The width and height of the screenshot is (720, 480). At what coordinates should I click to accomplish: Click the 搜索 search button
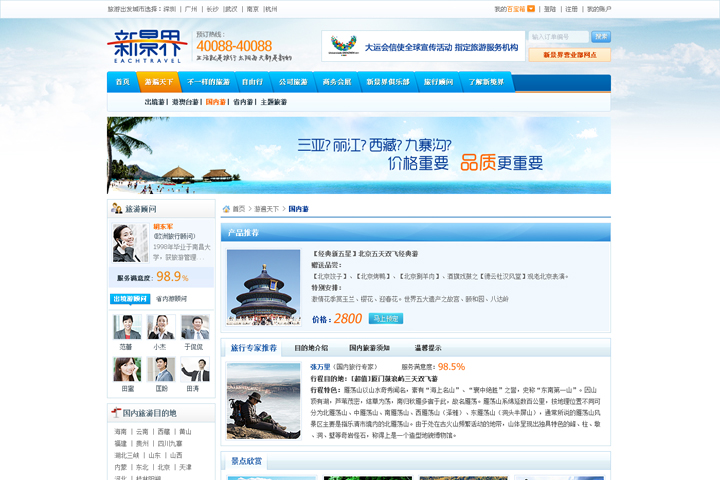(x=601, y=37)
